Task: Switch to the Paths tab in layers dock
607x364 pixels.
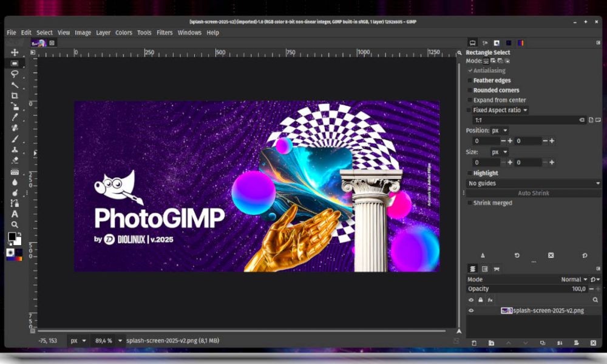Action: tap(497, 269)
